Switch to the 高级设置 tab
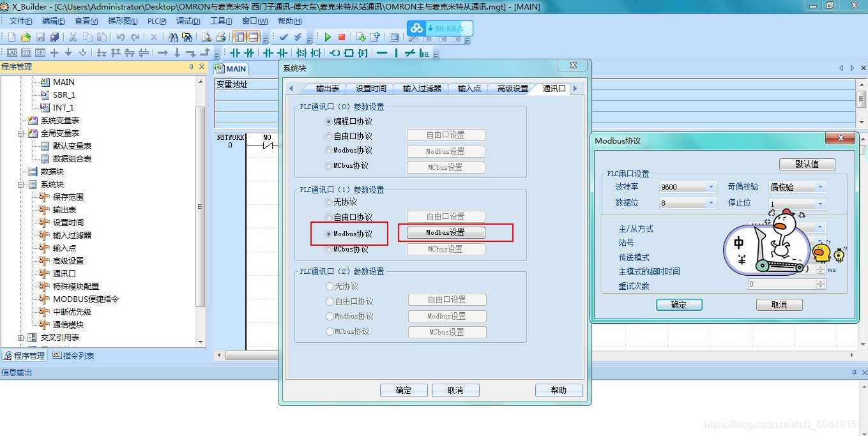 tap(513, 89)
